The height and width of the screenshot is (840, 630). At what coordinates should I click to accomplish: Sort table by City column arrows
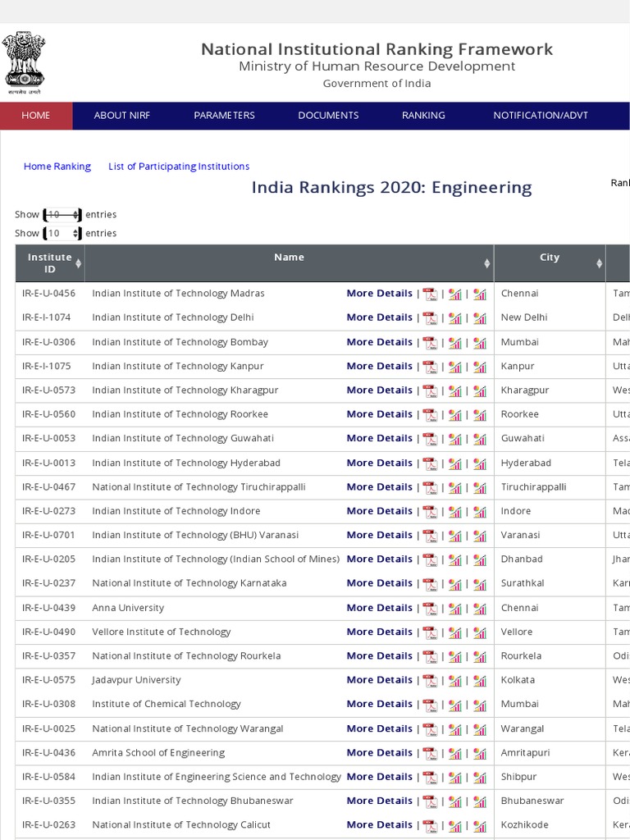point(599,263)
